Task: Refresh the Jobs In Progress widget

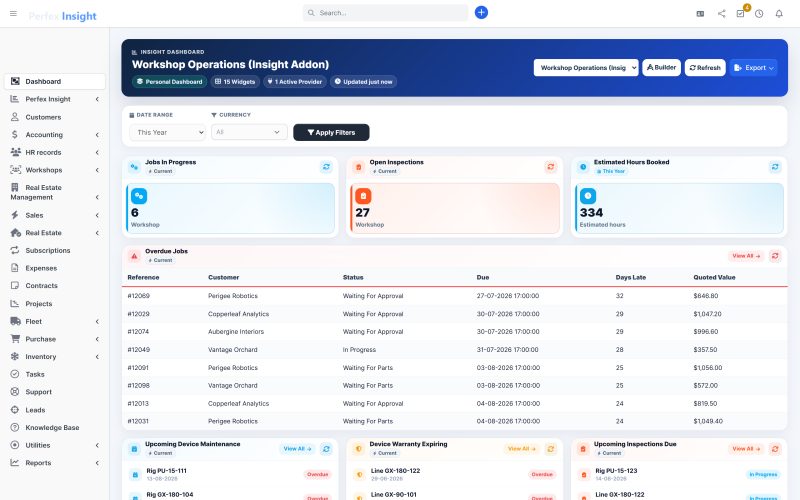Action: coord(326,167)
